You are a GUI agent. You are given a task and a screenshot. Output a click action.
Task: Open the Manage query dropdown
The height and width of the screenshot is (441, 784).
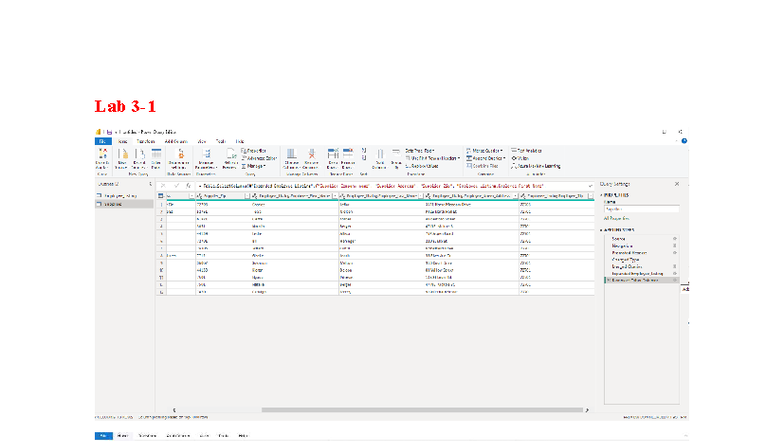(254, 166)
